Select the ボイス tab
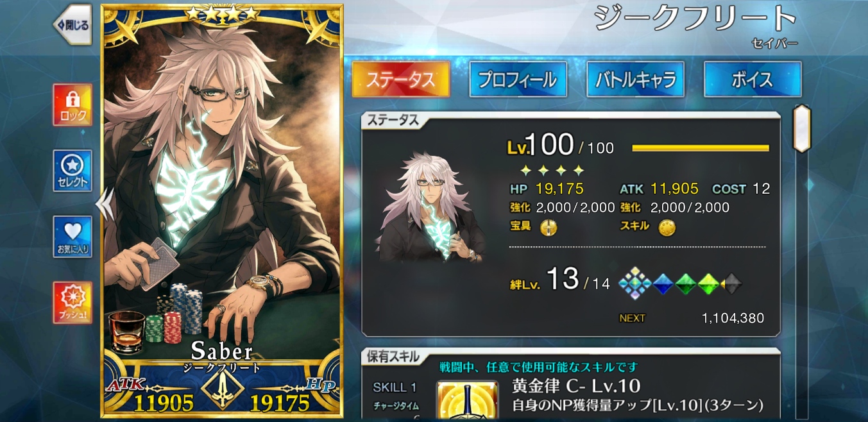868x422 pixels. coord(753,80)
